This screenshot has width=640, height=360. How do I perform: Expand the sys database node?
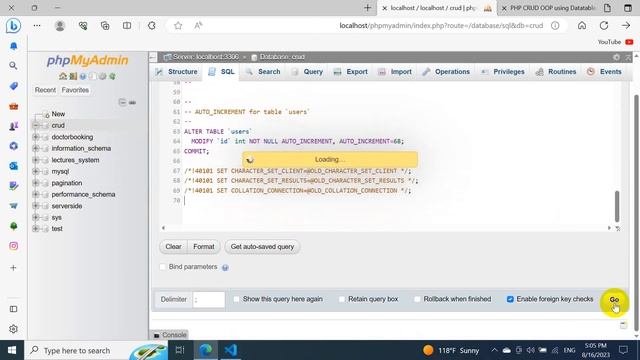coord(36,218)
